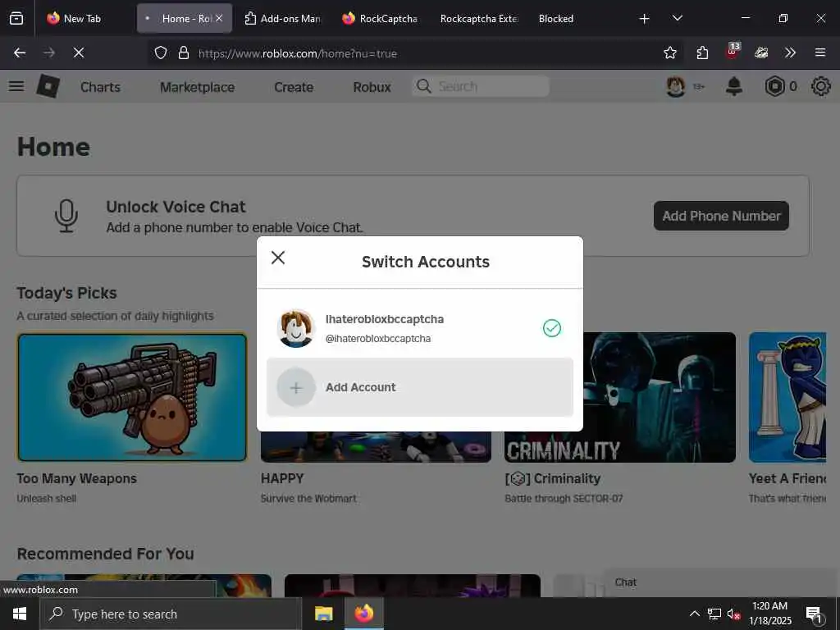Open the Windows Action Center notifications

(815, 614)
